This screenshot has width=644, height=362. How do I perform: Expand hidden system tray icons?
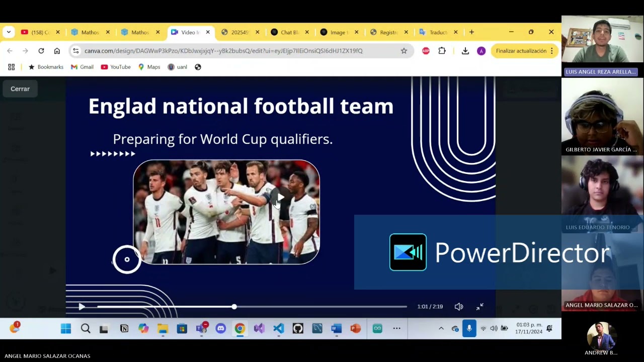441,329
